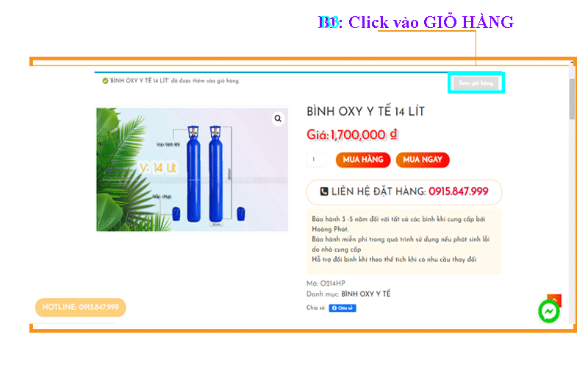Click the BÌNH OXY Y TẾ 14 LÍT title

click(365, 112)
